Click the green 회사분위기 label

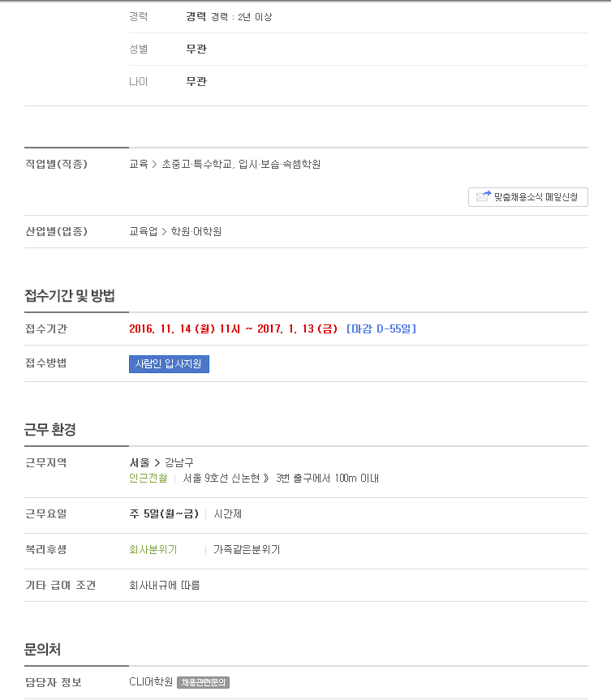153,550
